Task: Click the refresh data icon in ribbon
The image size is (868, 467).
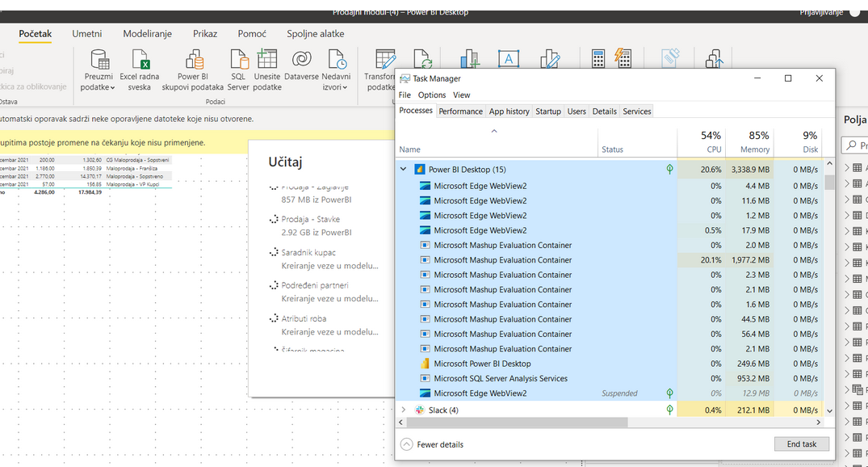Action: pos(421,59)
